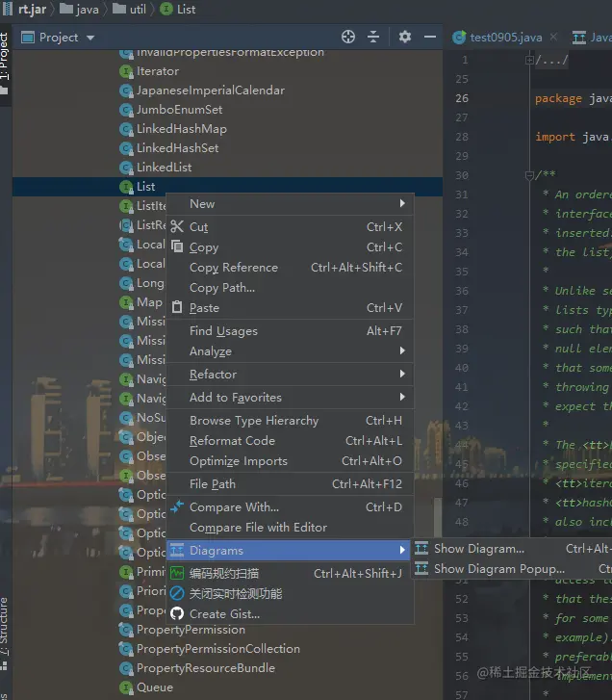This screenshot has width=612, height=700.
Task: Select LinkedHashSet in project tree
Action: [177, 148]
